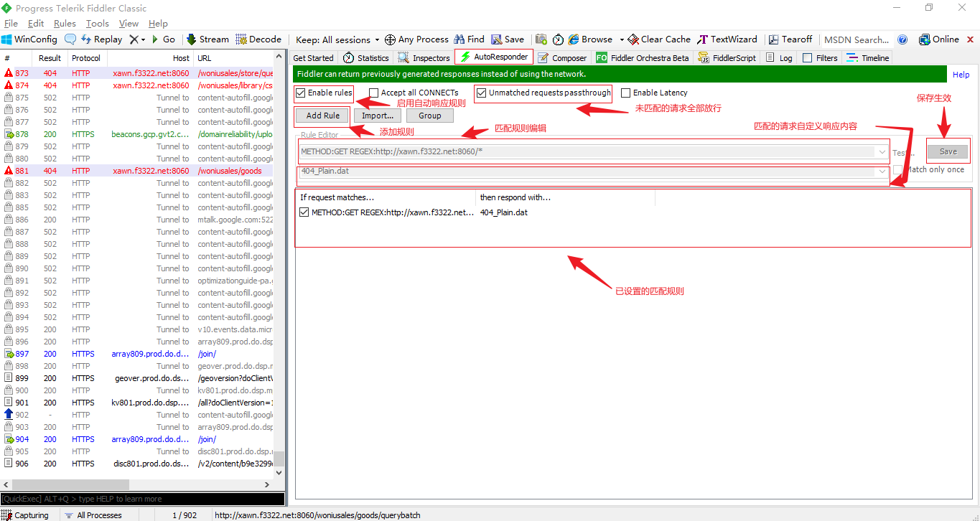Click Any Process target icon
Screen dimensions: 980x521
(390, 39)
